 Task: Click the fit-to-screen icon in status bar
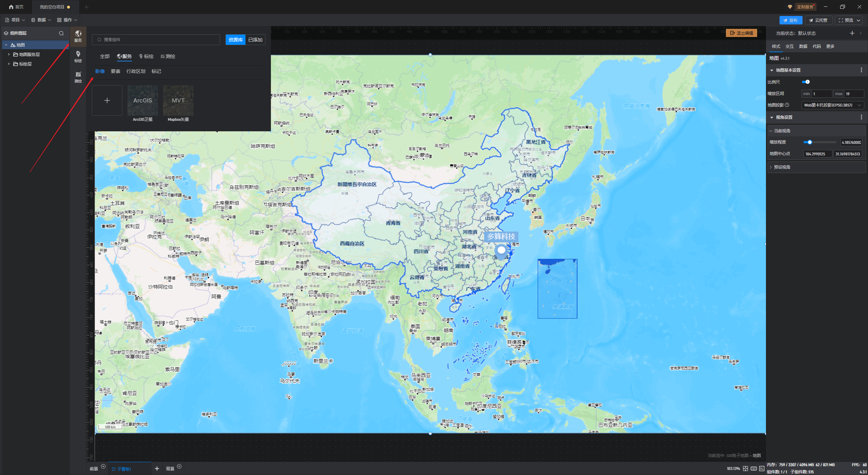pyautogui.click(x=745, y=469)
